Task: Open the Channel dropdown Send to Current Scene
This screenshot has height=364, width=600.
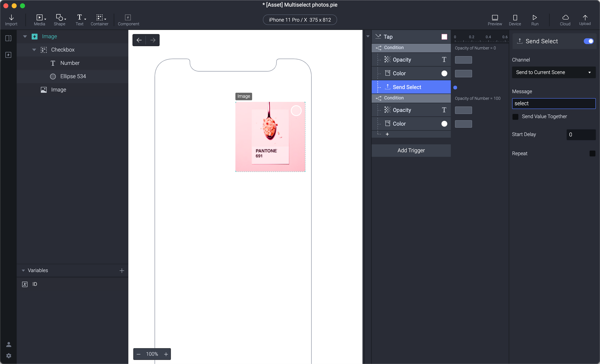Action: click(x=553, y=72)
